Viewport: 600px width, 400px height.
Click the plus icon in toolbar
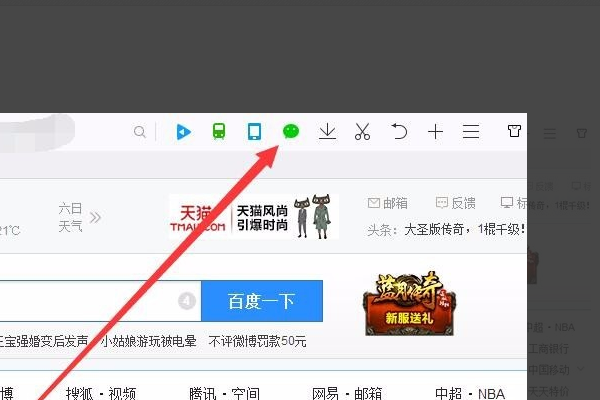(435, 132)
